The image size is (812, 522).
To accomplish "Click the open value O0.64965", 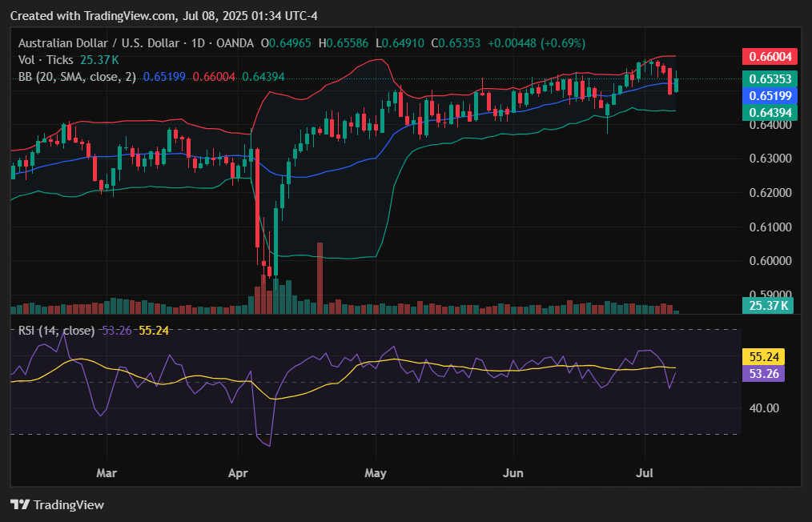I will coord(286,43).
